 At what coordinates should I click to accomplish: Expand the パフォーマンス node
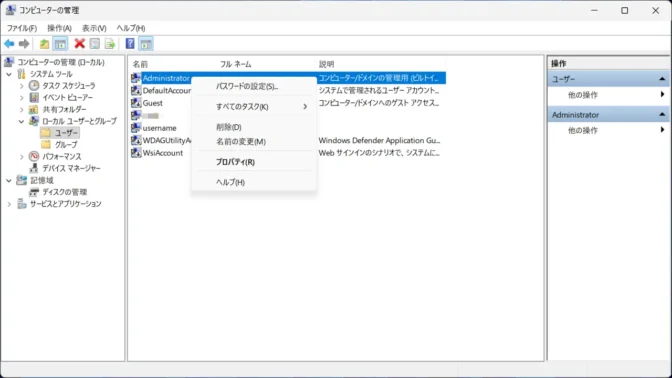[x=21, y=157]
